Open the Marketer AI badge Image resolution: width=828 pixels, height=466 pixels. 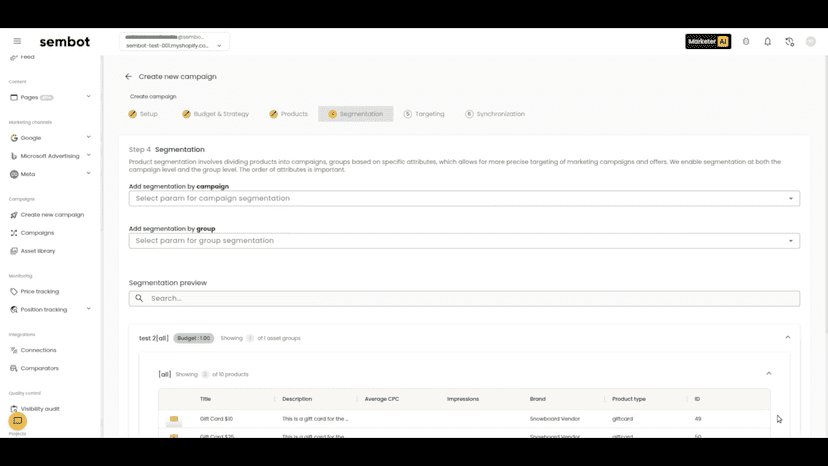pos(708,41)
